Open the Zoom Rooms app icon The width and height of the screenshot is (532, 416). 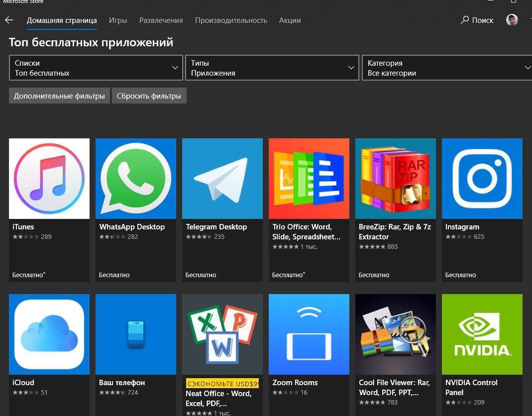tap(309, 334)
